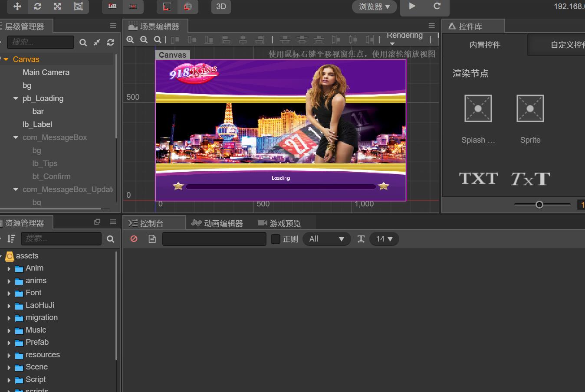Select the rotate transform tool

click(x=38, y=7)
